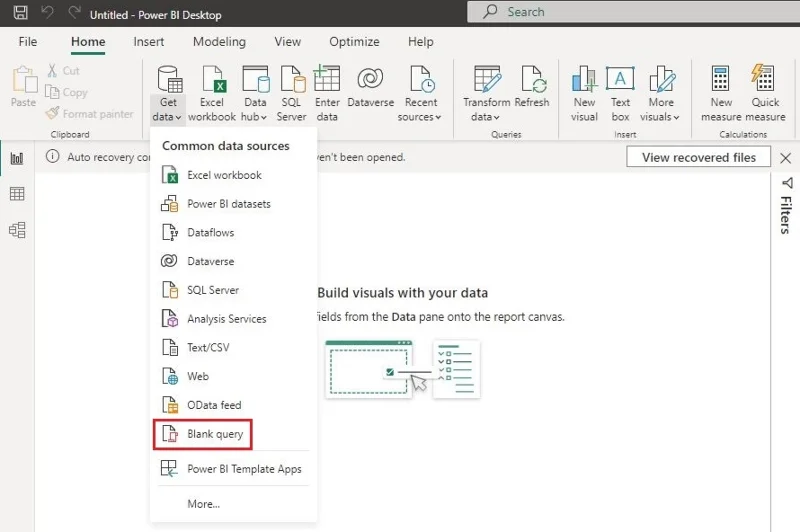Select the Optimize ribbon tab
800x532 pixels.
point(354,41)
